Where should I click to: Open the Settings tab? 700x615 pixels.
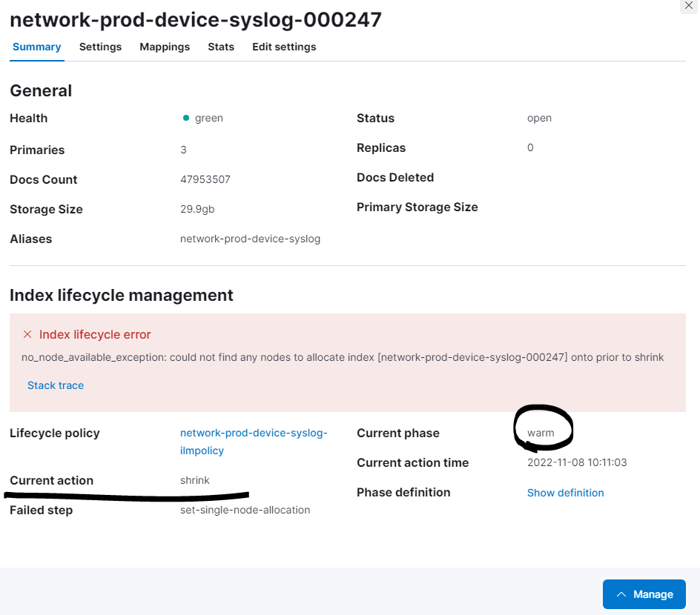pyautogui.click(x=100, y=47)
